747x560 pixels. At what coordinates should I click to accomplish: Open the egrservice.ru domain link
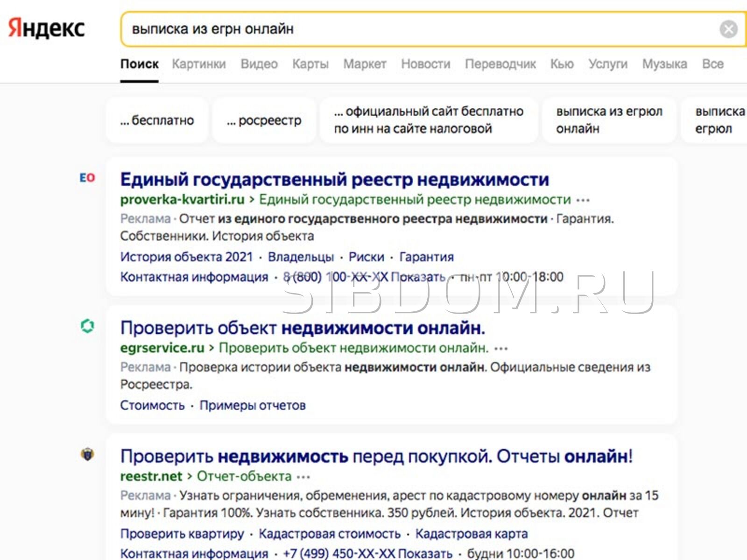(162, 348)
